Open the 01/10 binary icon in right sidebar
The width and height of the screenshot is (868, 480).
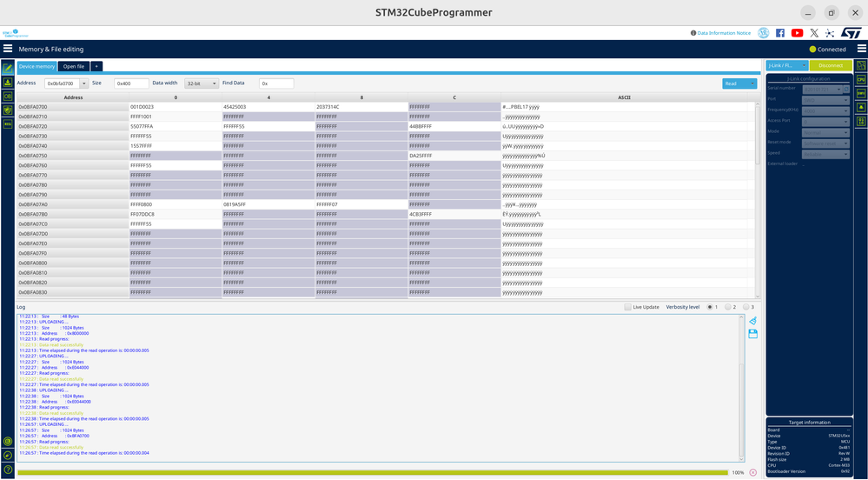(861, 121)
